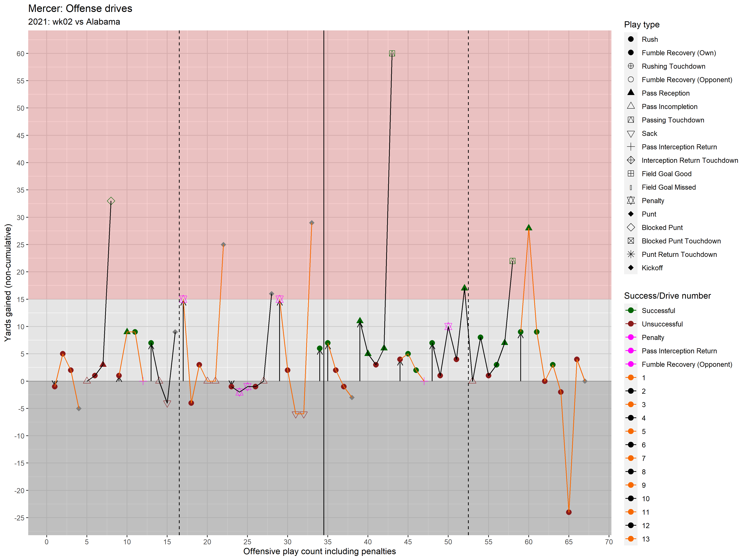Click the Pass Reception filled triangle icon
This screenshot has width=747, height=560.
tap(630, 92)
